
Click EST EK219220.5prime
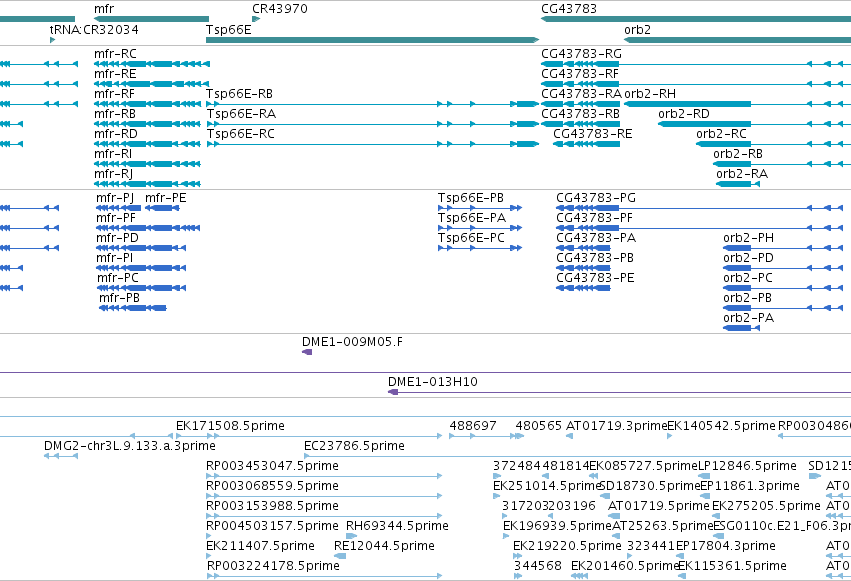pyautogui.click(x=517, y=556)
